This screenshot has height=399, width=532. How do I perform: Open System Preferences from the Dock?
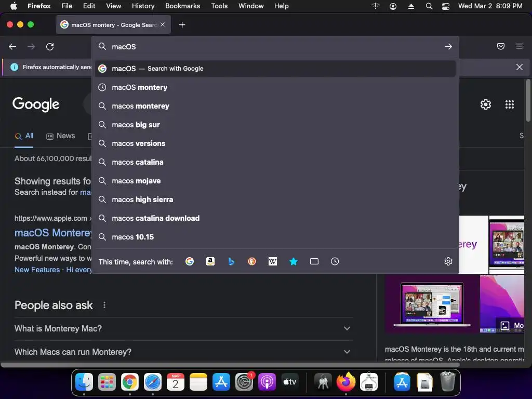244,382
